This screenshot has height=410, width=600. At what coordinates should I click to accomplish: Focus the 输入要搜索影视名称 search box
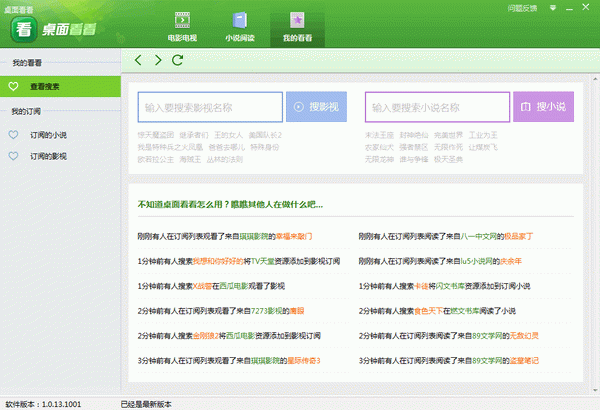click(x=210, y=107)
